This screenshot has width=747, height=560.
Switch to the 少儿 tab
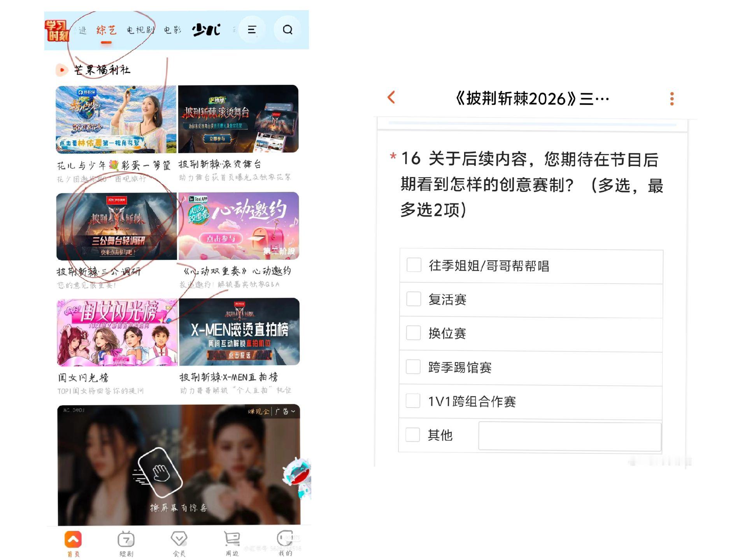tap(206, 30)
